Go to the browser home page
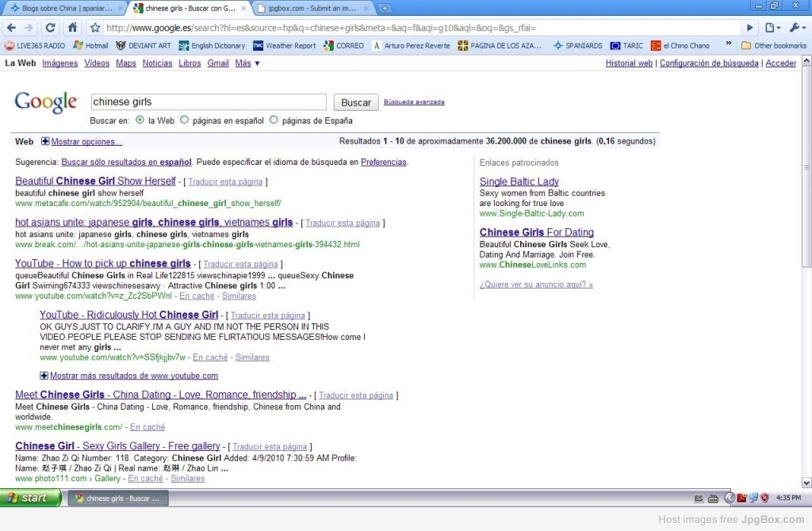This screenshot has width=812, height=531. pyautogui.click(x=72, y=28)
